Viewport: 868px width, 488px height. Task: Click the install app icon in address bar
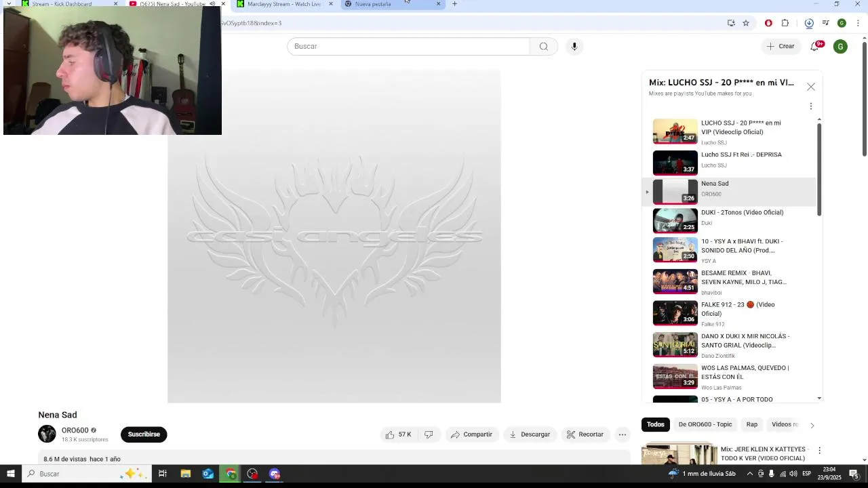tap(731, 23)
